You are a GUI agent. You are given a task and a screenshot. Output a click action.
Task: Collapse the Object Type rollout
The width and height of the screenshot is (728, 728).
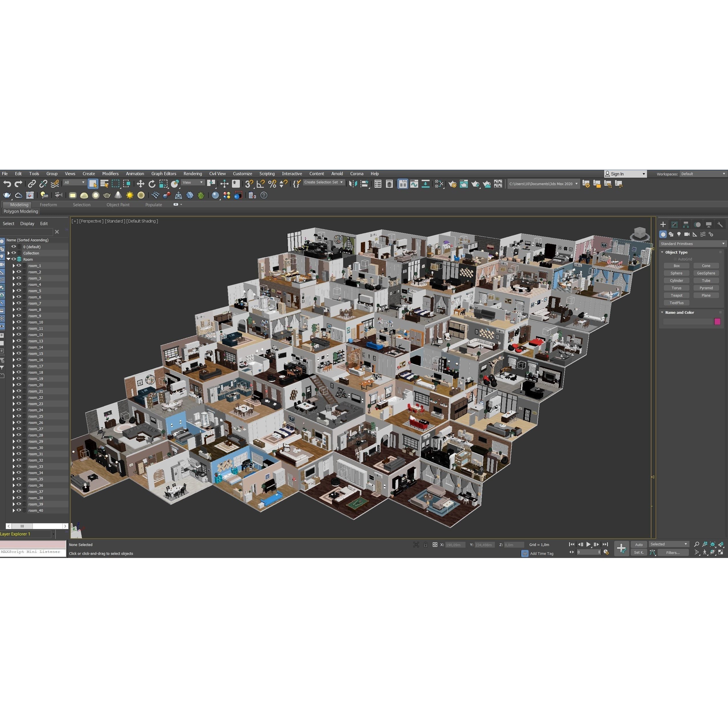662,252
